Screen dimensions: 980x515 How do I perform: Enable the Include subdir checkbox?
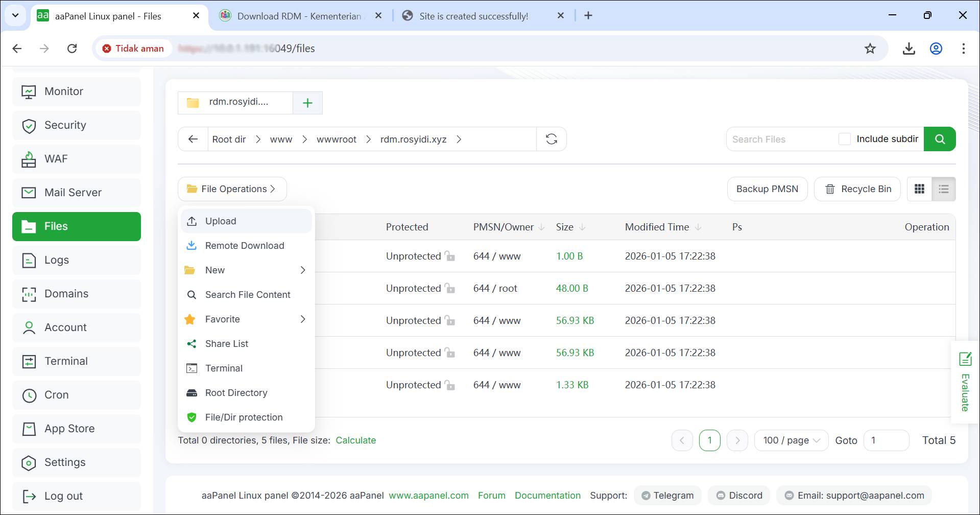tap(845, 139)
